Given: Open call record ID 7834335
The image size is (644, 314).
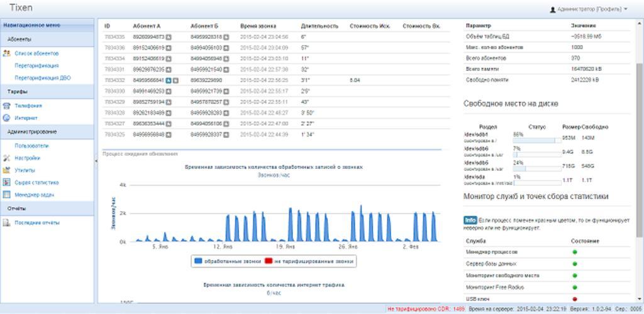Looking at the screenshot, I should tap(114, 37).
